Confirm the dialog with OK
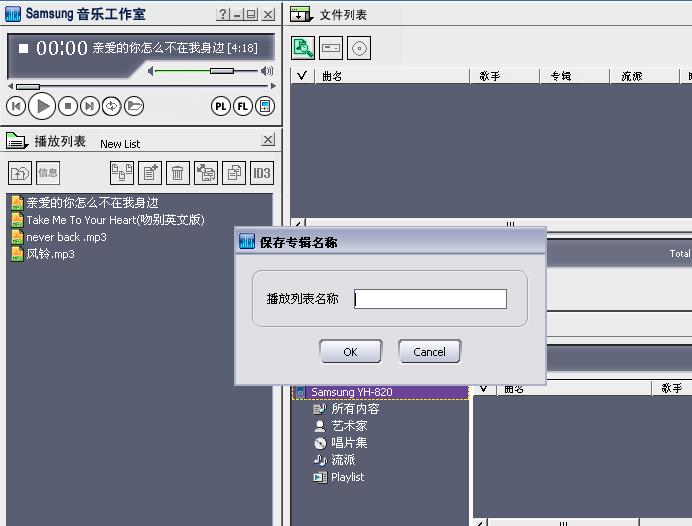Image resolution: width=692 pixels, height=526 pixels. [x=350, y=352]
